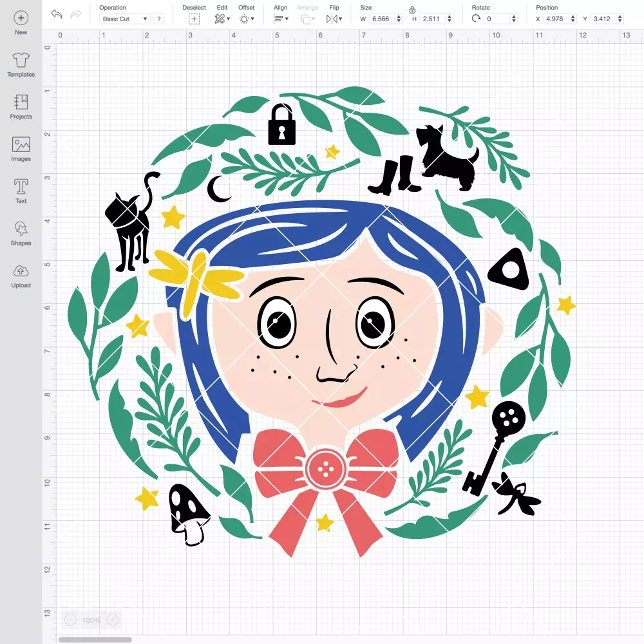Click the Deselect icon
644x644 pixels.
click(194, 19)
